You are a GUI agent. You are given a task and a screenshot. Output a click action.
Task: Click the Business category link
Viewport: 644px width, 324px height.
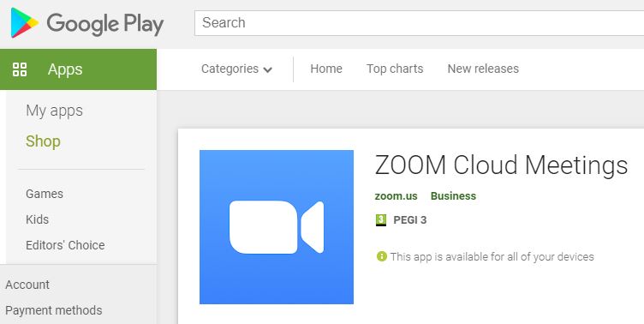tap(453, 196)
